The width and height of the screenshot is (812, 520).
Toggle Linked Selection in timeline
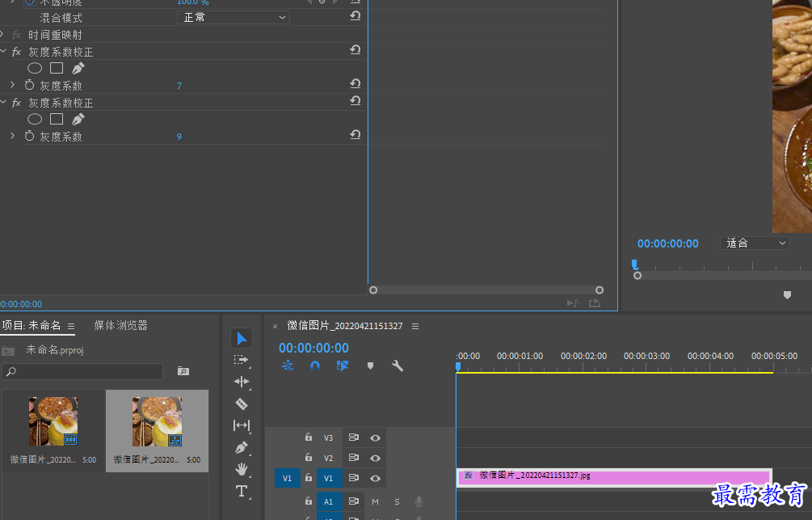pyautogui.click(x=343, y=366)
